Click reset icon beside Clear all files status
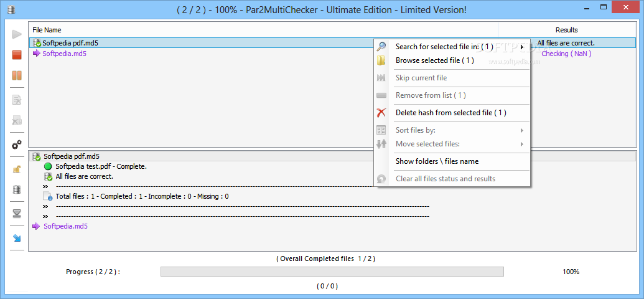The width and height of the screenshot is (644, 299). point(381,179)
